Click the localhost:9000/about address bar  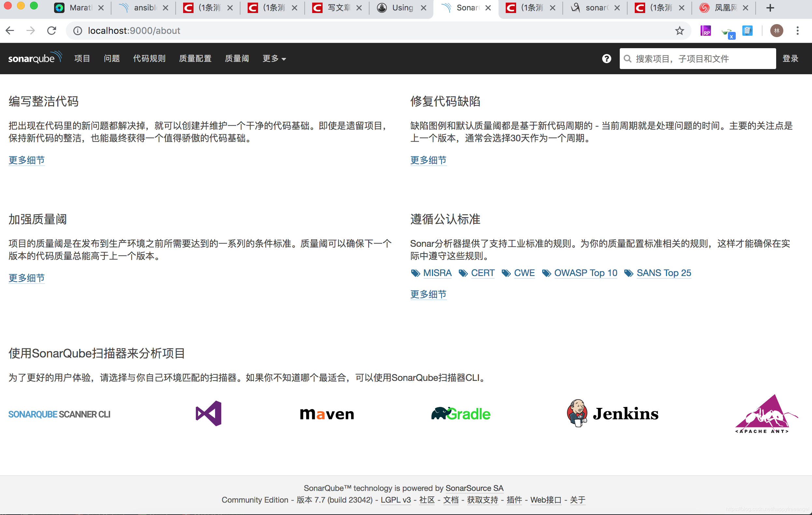378,31
